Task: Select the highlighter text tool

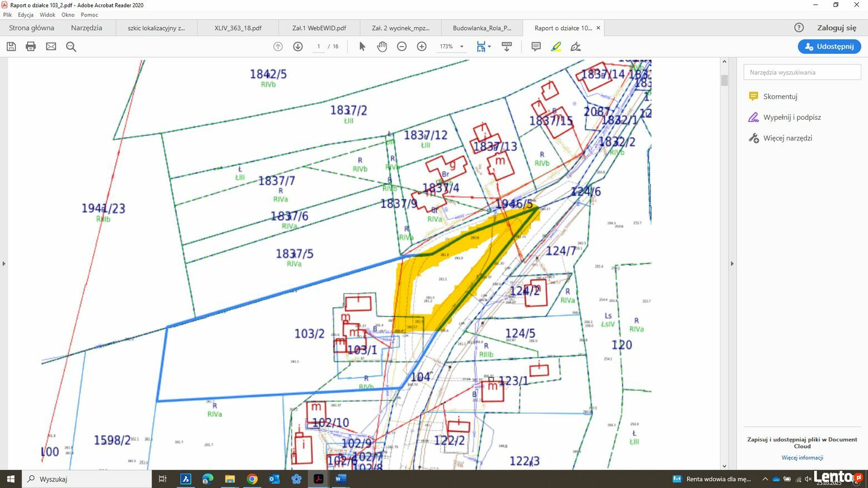Action: (x=556, y=47)
